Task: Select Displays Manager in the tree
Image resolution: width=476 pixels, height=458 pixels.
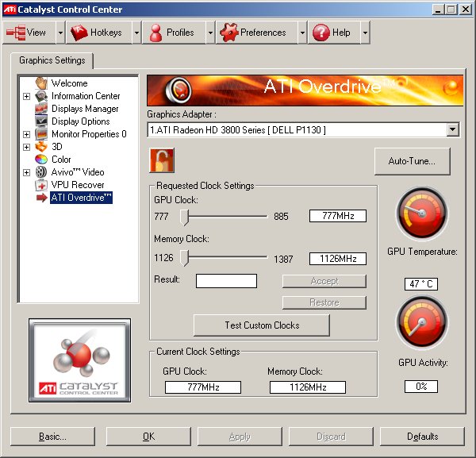Action: click(x=85, y=109)
